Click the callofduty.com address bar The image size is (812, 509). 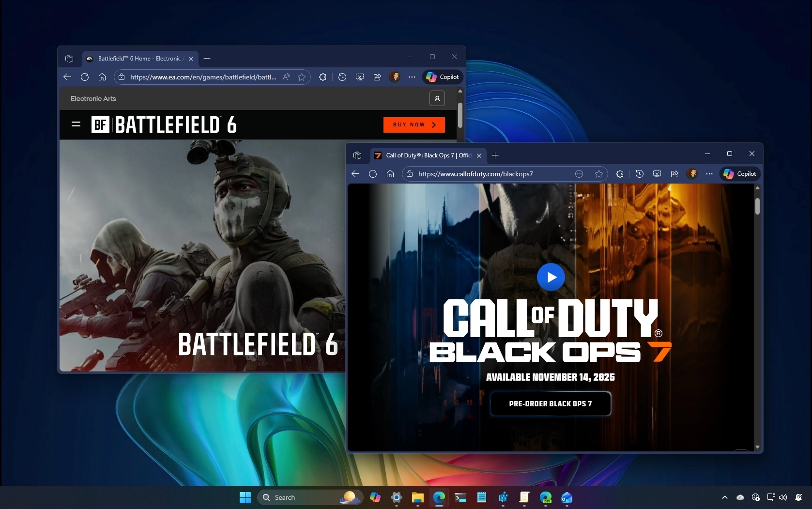pos(505,174)
